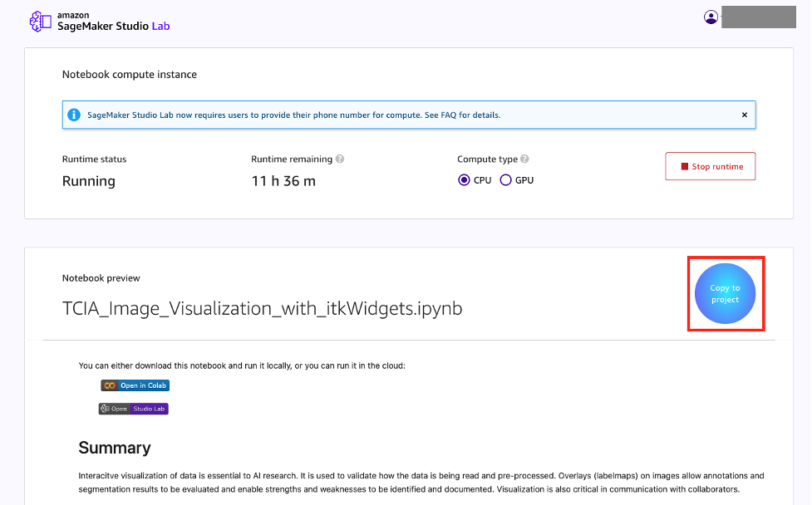Click the 'Notebook compute instance' heading
This screenshot has height=505, width=812.
(x=130, y=75)
